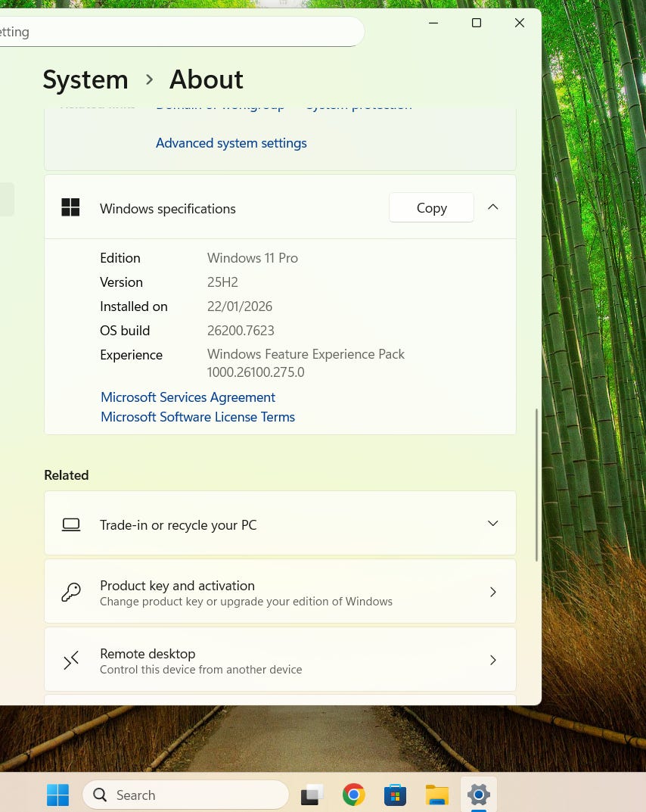This screenshot has width=646, height=812.
Task: Open Microsoft Software License Terms link
Action: 197,417
